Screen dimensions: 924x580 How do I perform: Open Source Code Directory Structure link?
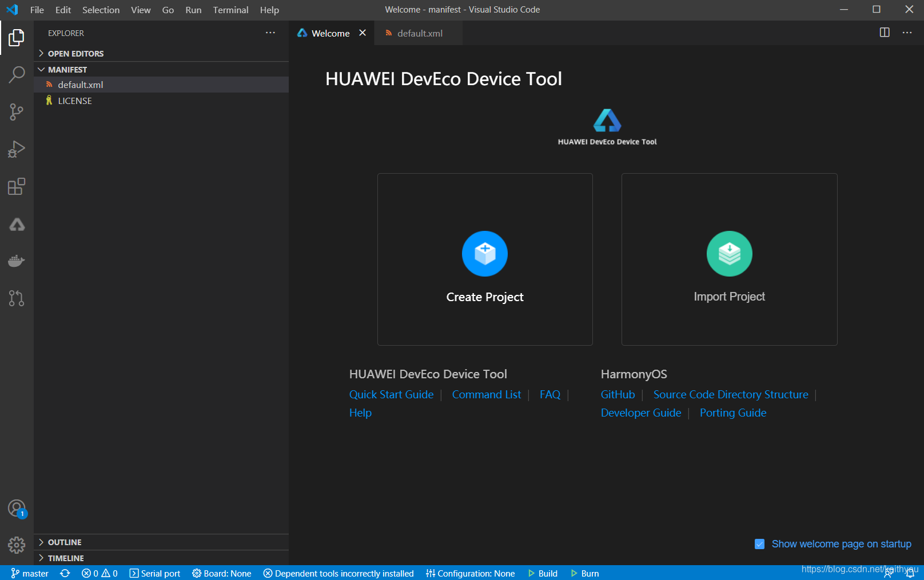click(x=731, y=394)
